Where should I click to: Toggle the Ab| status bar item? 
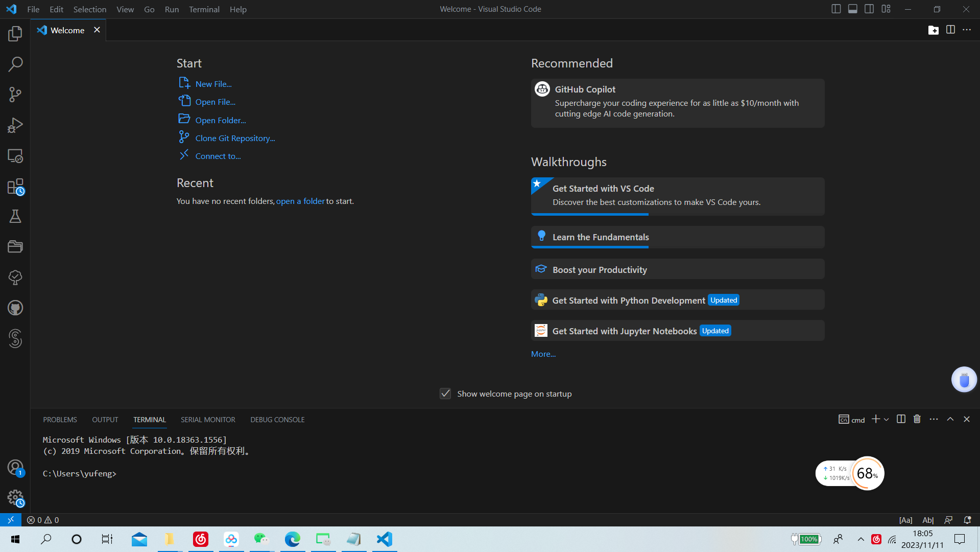point(928,520)
